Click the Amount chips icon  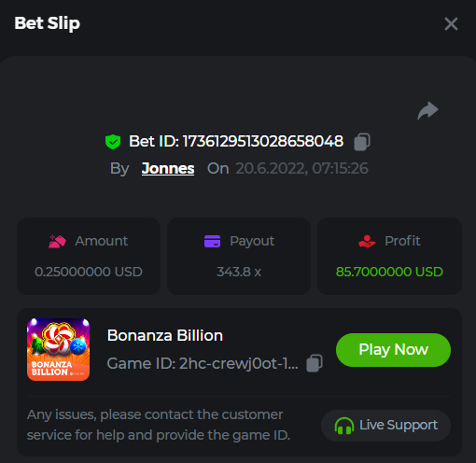click(x=57, y=241)
